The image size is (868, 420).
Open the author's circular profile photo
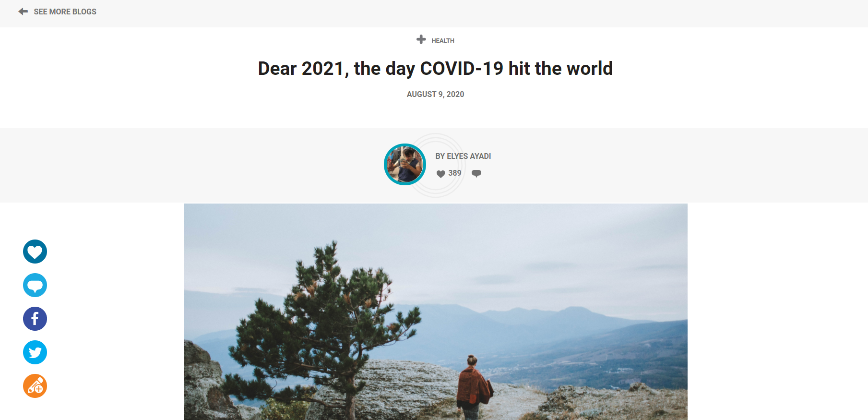tap(405, 165)
